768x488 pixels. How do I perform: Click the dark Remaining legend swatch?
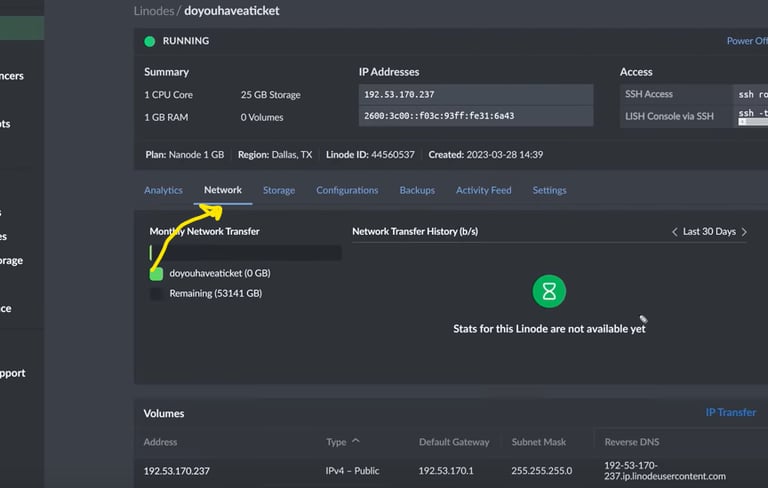tap(156, 293)
